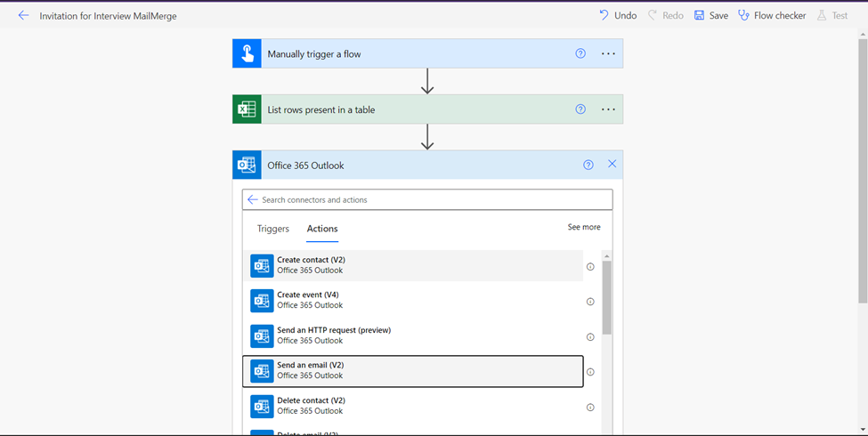The image size is (868, 436).
Task: Click info icon for Send an HTTP request
Action: coord(590,337)
